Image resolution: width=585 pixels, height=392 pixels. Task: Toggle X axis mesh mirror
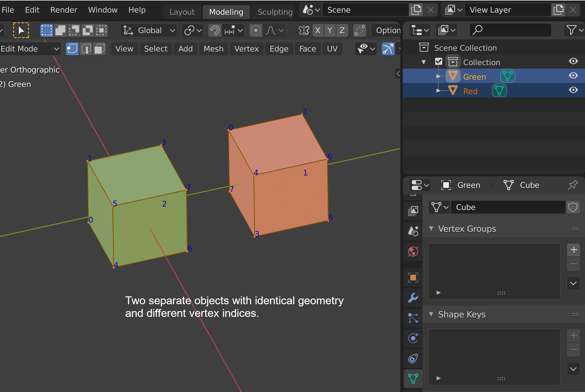click(318, 30)
